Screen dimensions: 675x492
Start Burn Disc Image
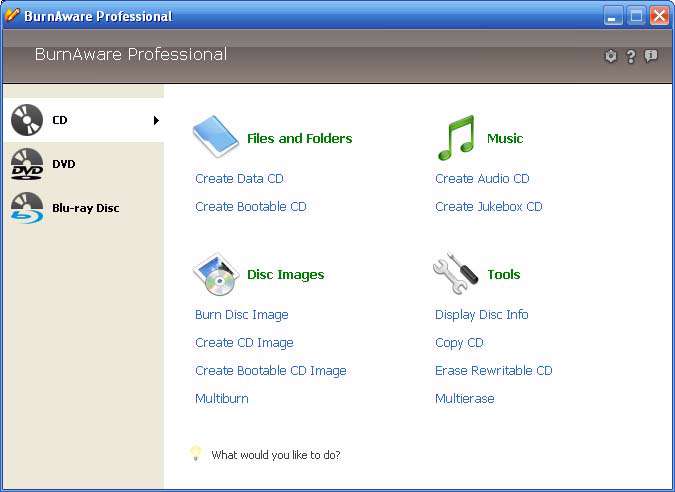click(242, 315)
